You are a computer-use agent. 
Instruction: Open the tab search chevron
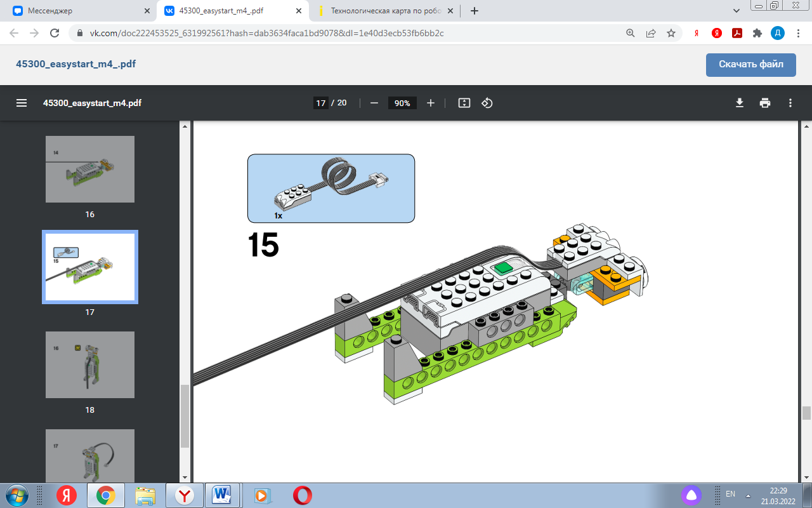[737, 11]
